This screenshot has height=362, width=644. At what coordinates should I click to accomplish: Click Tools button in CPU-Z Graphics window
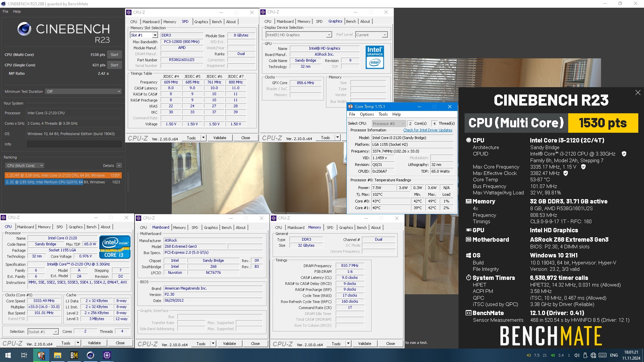(x=325, y=138)
